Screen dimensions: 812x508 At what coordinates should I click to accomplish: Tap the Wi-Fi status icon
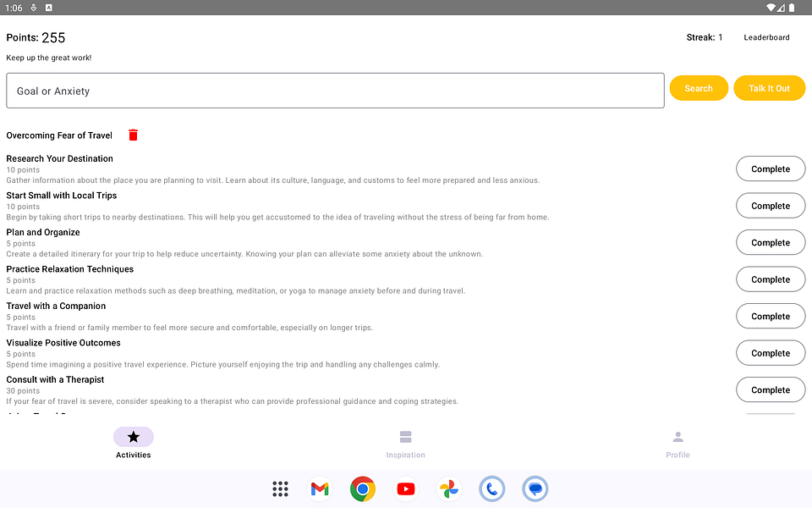771,8
